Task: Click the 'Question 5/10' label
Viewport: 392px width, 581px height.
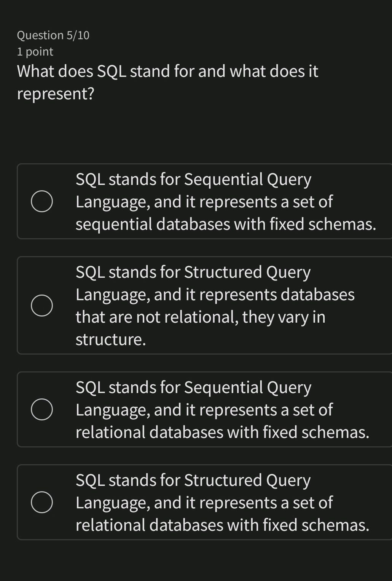Action: point(53,35)
